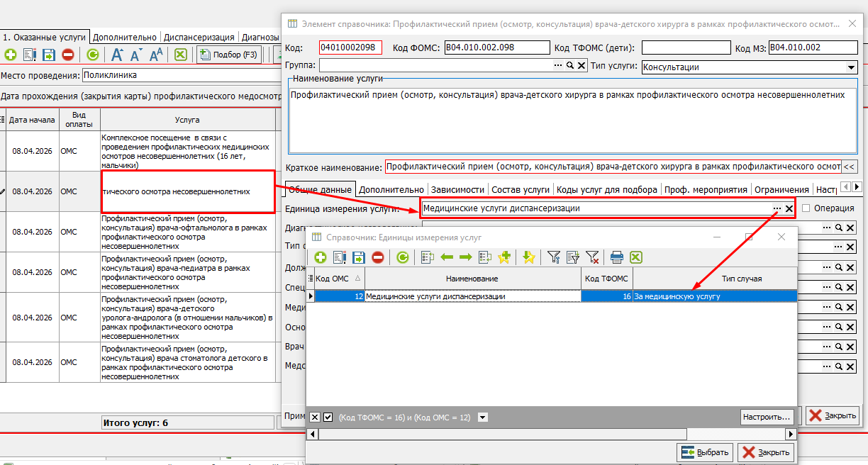868x465 pixels.
Task: Click the Настроить... button
Action: (766, 417)
